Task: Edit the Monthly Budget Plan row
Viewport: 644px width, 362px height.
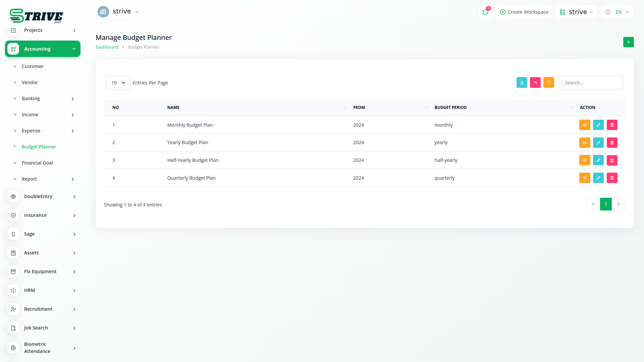Action: point(598,125)
